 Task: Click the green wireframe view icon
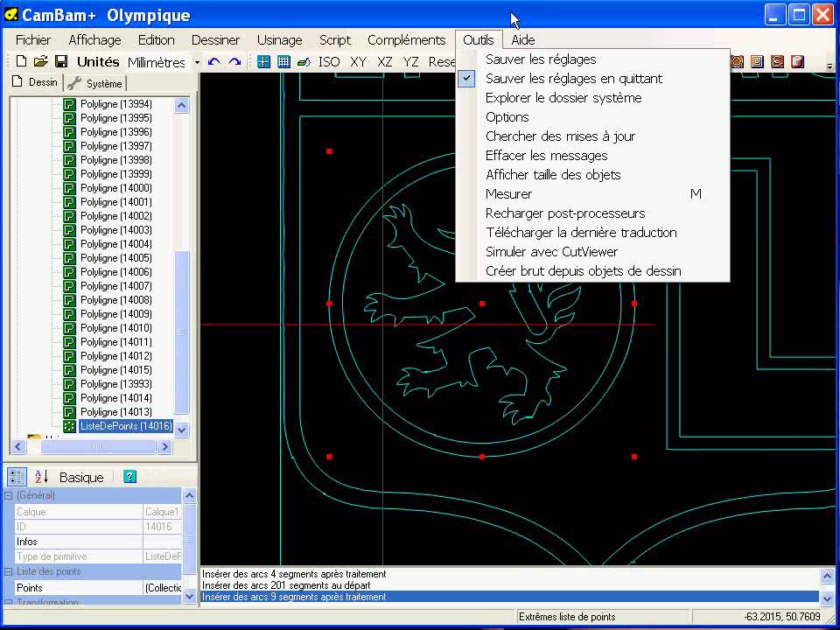tap(304, 63)
